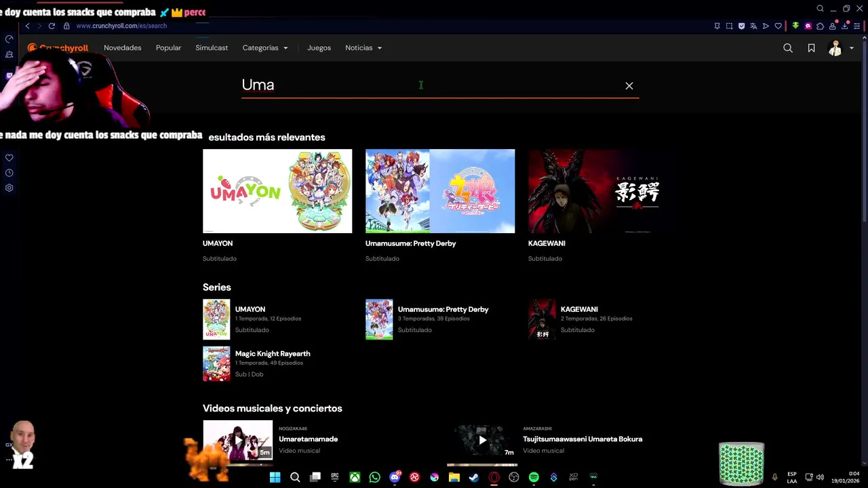This screenshot has width=868, height=488.
Task: Reload the page with the refresh icon
Action: tap(52, 26)
